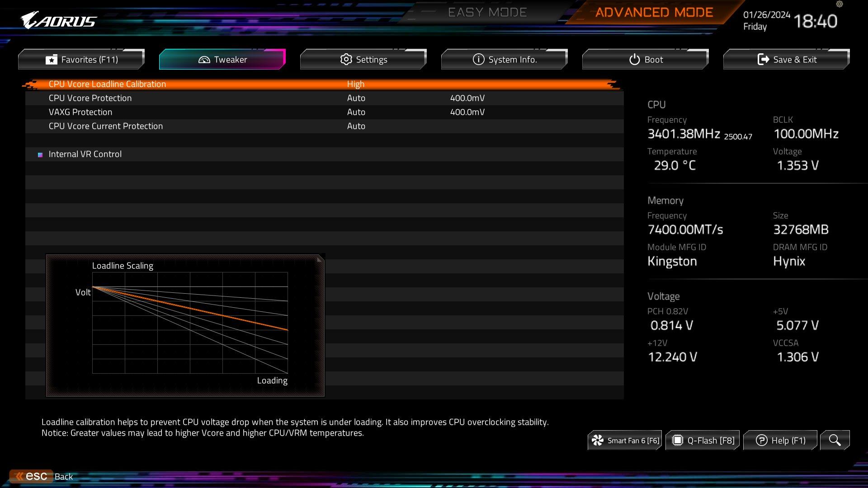Click the Help question mark icon
Screen dimensions: 868x488
(x=761, y=440)
